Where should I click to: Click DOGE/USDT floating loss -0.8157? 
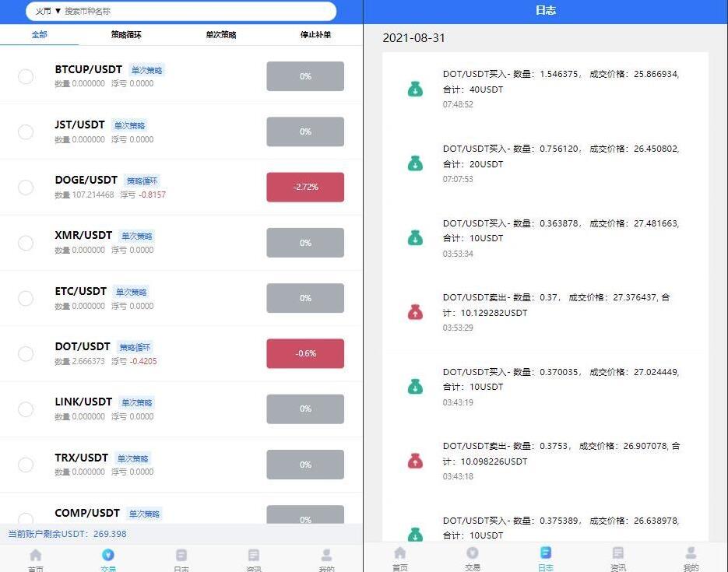click(x=152, y=195)
